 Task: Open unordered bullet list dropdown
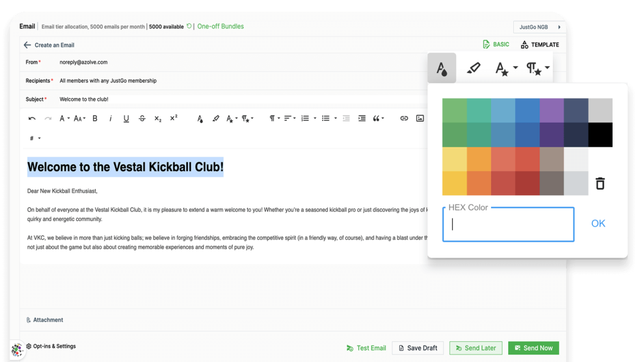point(329,118)
